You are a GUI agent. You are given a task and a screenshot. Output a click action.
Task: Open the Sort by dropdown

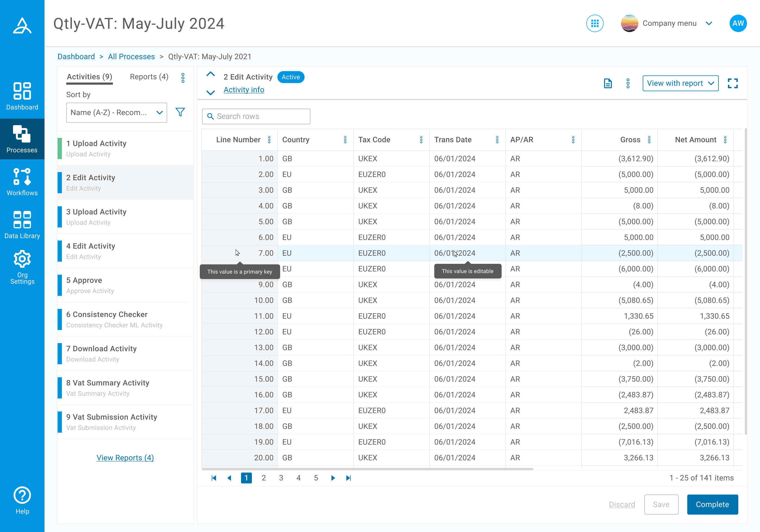click(x=116, y=113)
